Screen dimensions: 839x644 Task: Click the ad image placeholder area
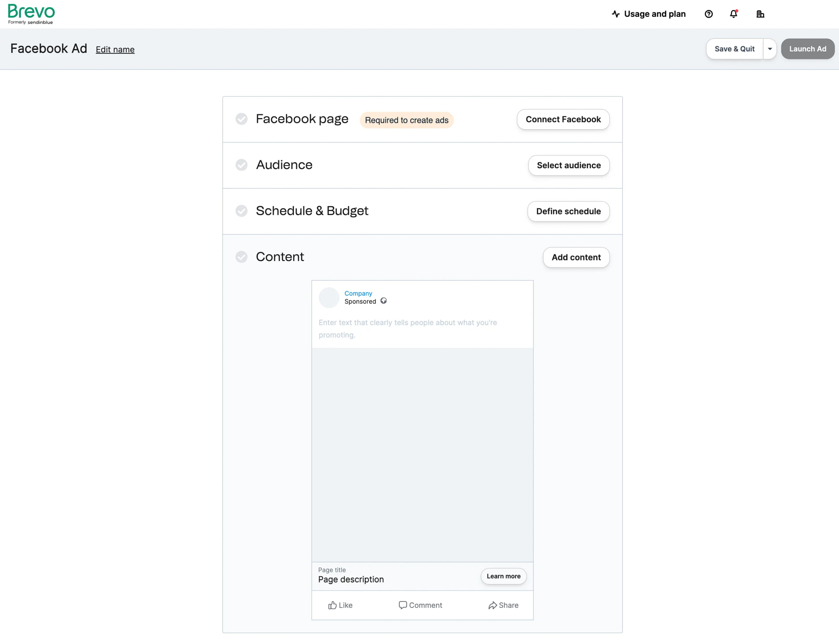(422, 455)
